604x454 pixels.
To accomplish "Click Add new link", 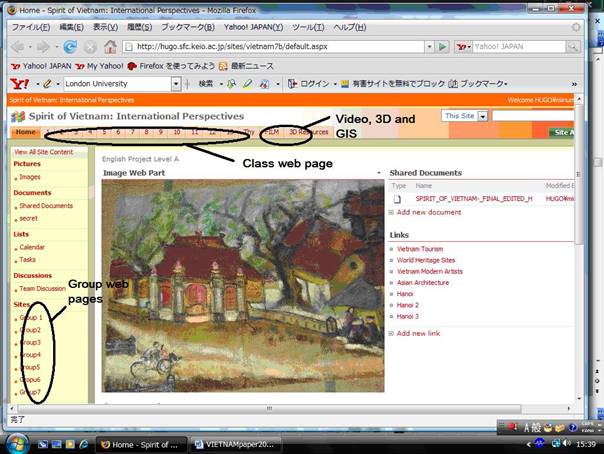I will 418,333.
